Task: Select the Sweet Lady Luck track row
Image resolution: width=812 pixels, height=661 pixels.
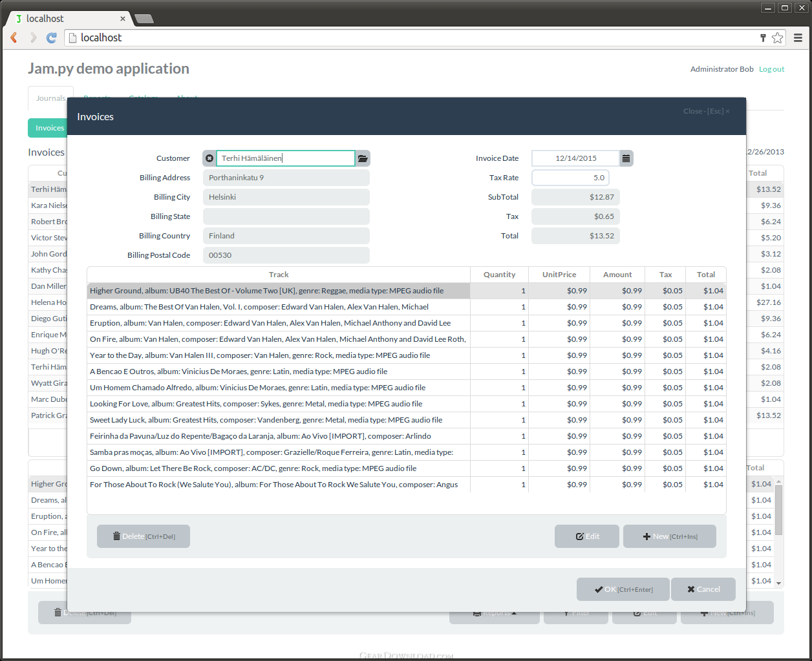Action: pos(406,420)
